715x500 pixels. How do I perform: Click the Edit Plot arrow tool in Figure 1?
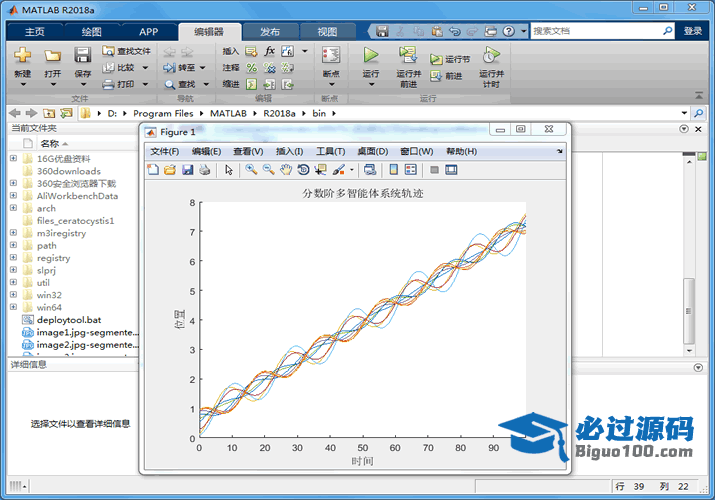click(229, 170)
